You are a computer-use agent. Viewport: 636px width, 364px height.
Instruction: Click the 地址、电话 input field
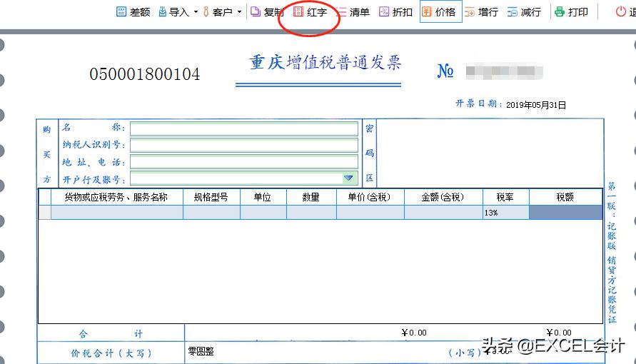(x=244, y=162)
